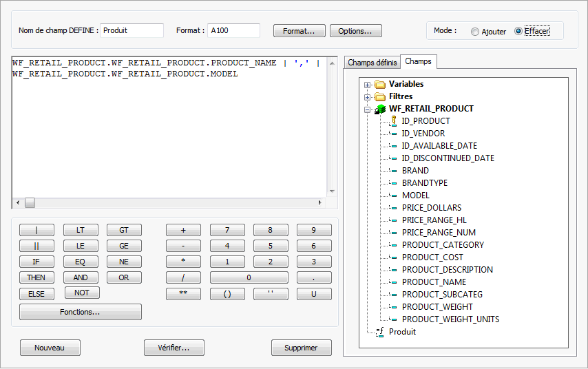Click the key icon beside ID_PRODUCT
Image resolution: width=588 pixels, height=369 pixels.
click(393, 120)
